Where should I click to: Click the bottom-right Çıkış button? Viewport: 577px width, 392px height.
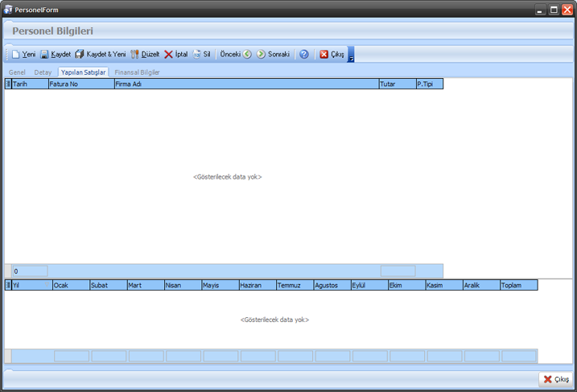(555, 379)
